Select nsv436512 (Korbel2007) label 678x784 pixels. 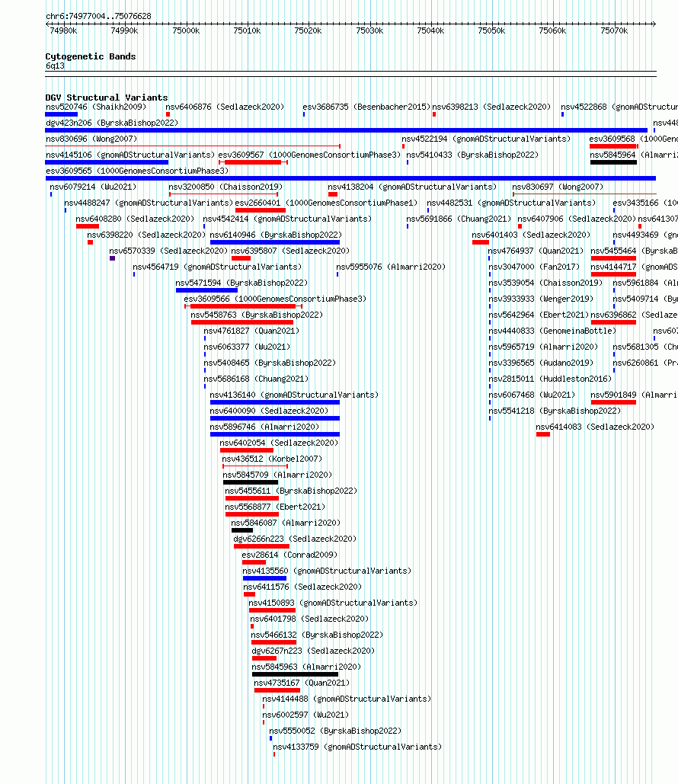[x=272, y=459]
